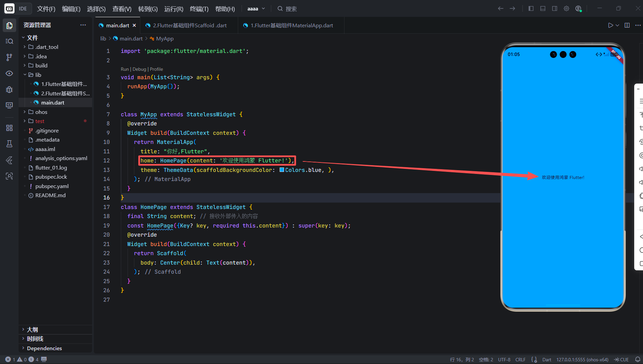Open the Extensions grid icon in sidebar
Viewport: 643px width, 364px height.
pyautogui.click(x=9, y=128)
